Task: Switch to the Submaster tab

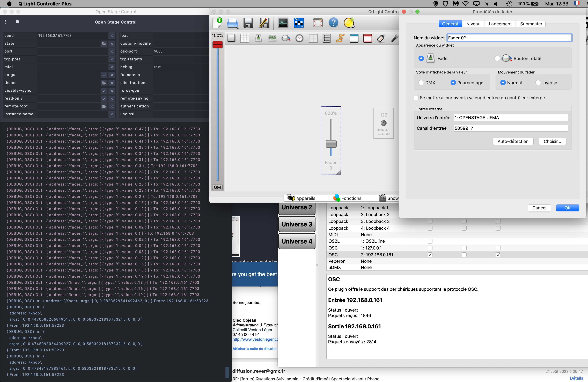Action: click(531, 24)
